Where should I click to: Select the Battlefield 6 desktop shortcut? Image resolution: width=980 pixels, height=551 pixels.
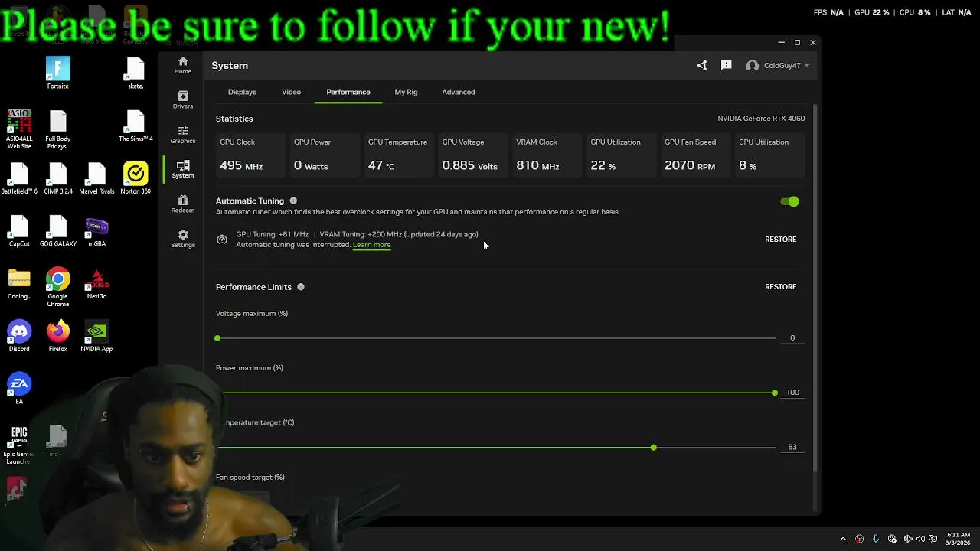tap(19, 179)
